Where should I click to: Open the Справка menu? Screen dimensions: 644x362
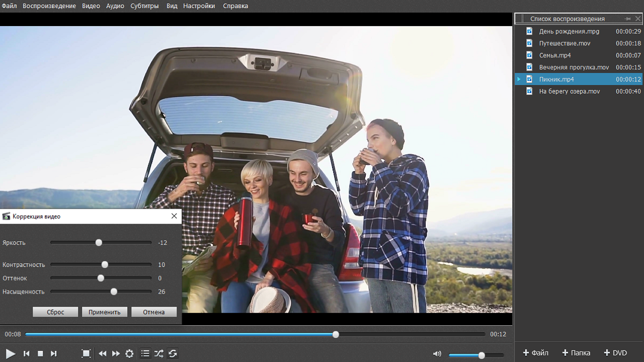pyautogui.click(x=235, y=6)
